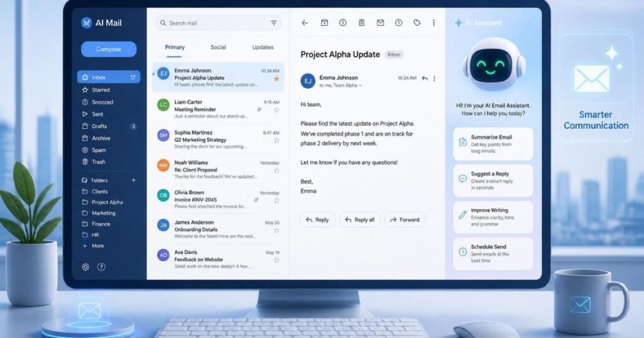Click quick reply arrow in message header
644x338 pixels.
pyautogui.click(x=425, y=78)
